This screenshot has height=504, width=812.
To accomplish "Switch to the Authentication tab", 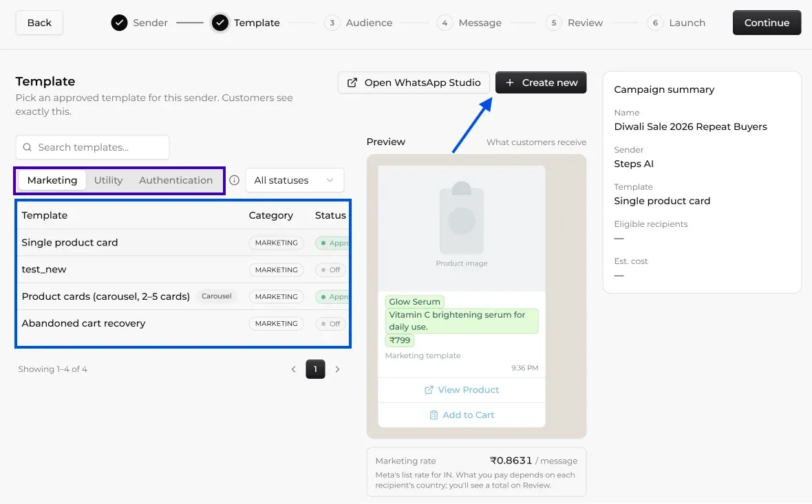I will (175, 180).
